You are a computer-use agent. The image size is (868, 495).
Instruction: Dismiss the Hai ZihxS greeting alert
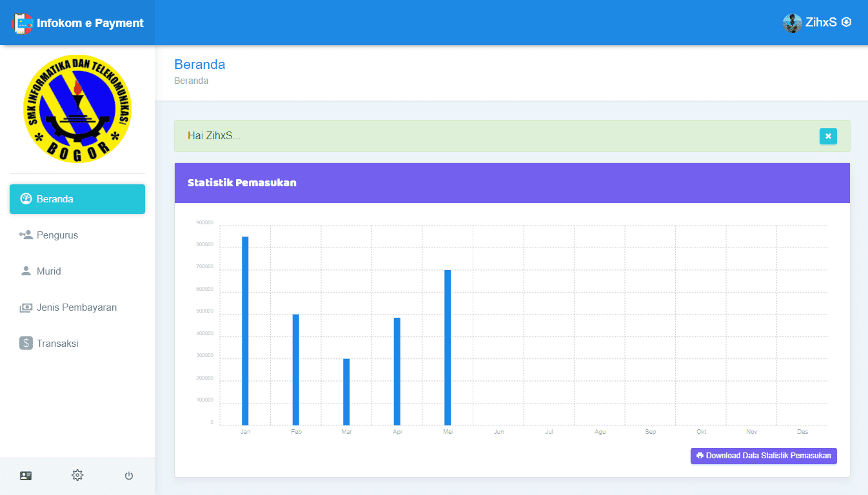(x=828, y=136)
